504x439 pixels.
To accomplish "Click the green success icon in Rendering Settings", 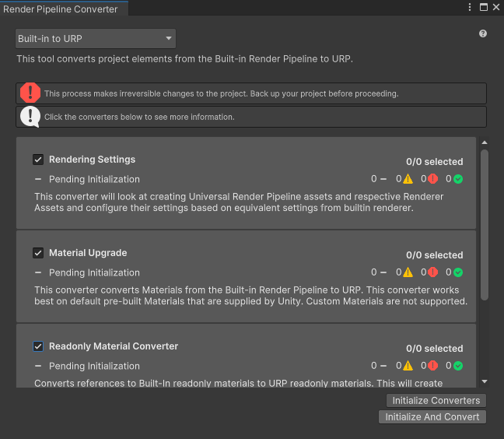I will pos(458,179).
